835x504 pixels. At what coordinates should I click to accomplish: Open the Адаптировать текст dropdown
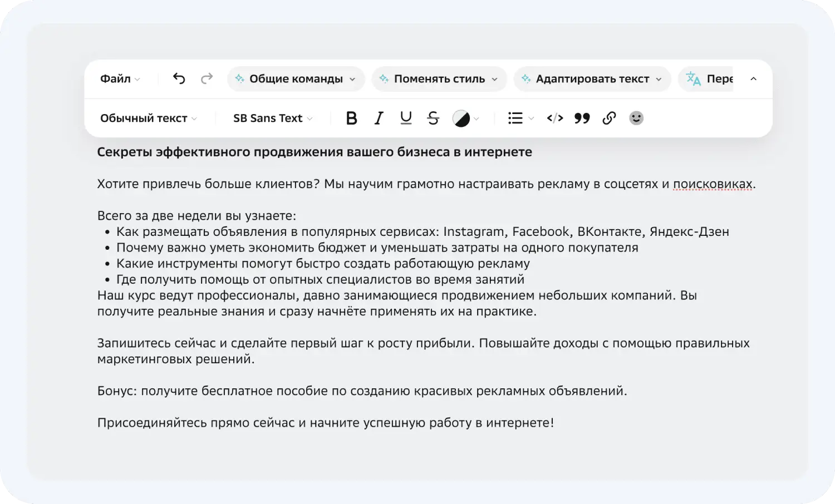tap(592, 79)
